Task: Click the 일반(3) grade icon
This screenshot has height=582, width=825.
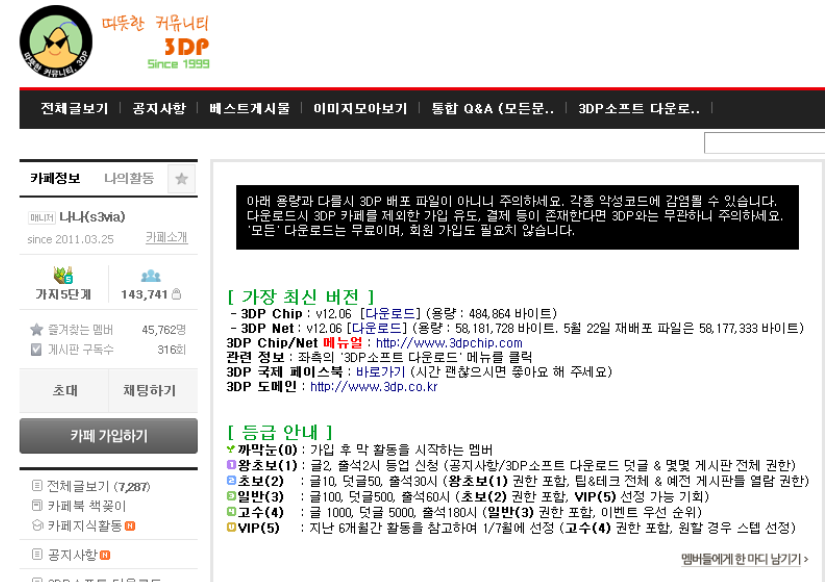Action: [231, 496]
